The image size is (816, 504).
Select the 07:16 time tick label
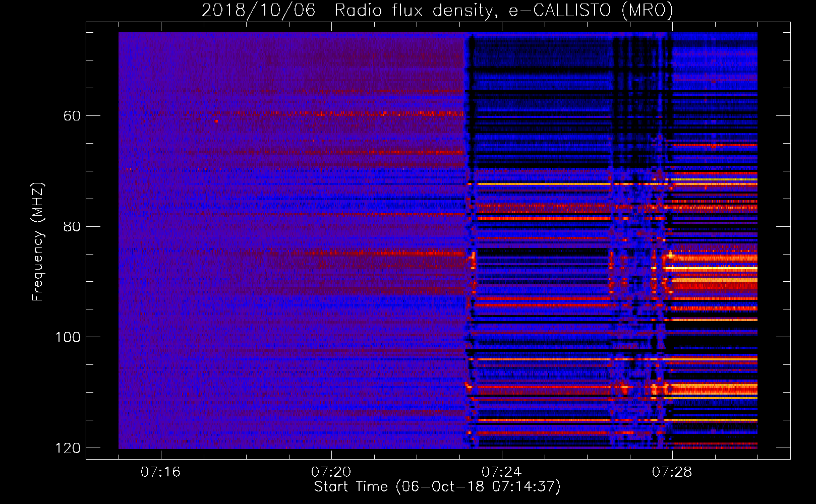(161, 472)
